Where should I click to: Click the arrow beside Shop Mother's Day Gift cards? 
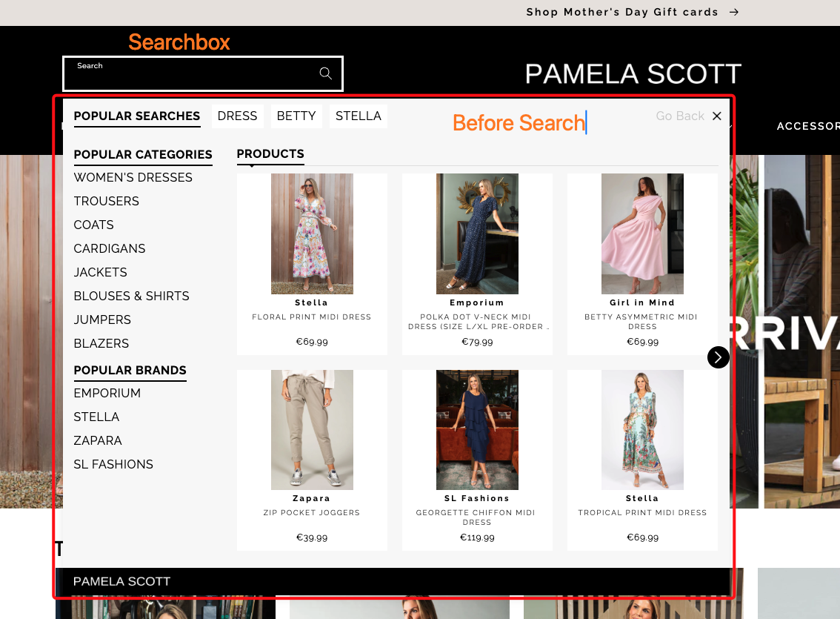pyautogui.click(x=733, y=12)
